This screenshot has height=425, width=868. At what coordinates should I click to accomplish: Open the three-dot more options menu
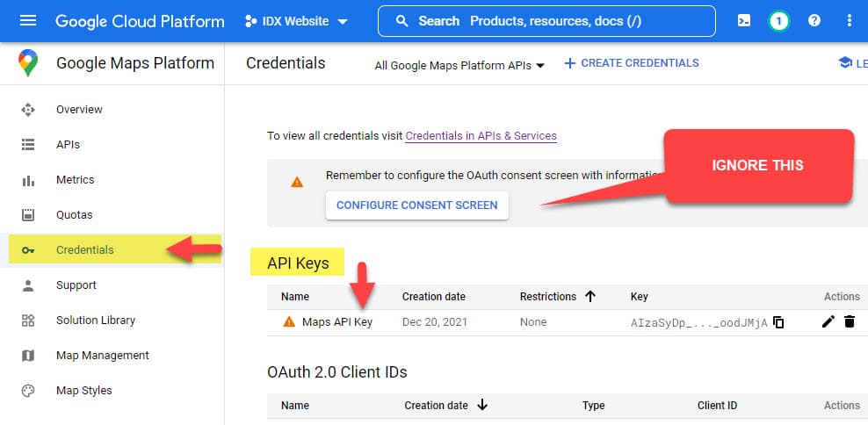click(x=849, y=20)
